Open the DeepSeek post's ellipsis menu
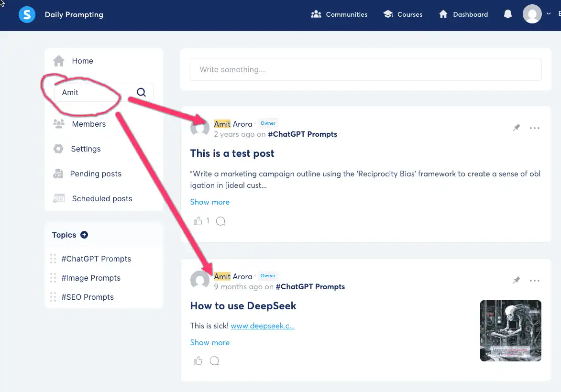561x392 pixels. click(535, 281)
